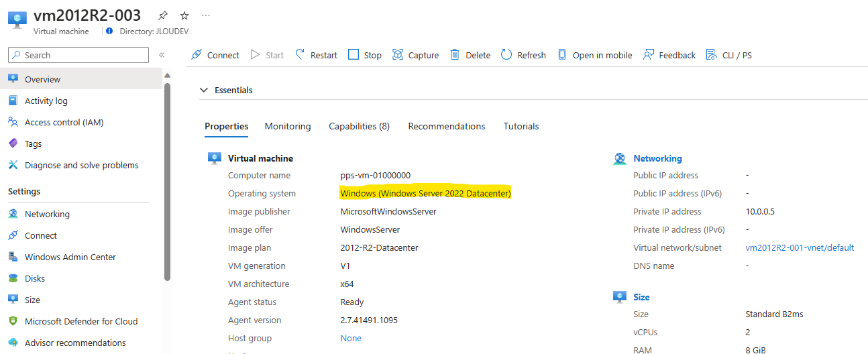The height and width of the screenshot is (354, 868).
Task: Open the Recommendations tab
Action: [x=447, y=126]
